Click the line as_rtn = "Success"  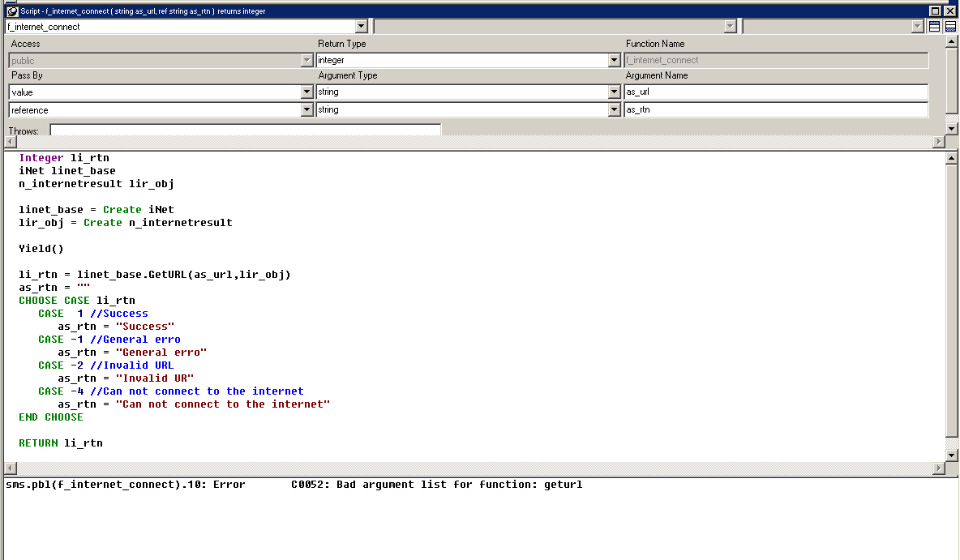[x=116, y=327]
